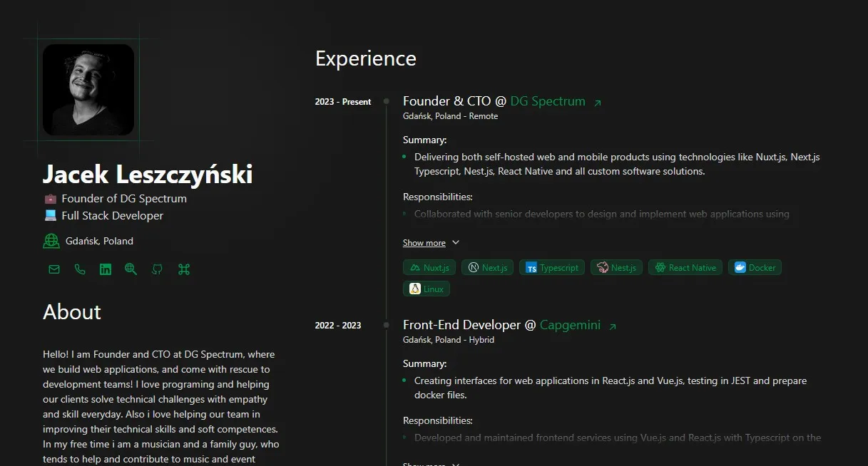Open the GitHub icon
The width and height of the screenshot is (868, 466).
[x=157, y=269]
